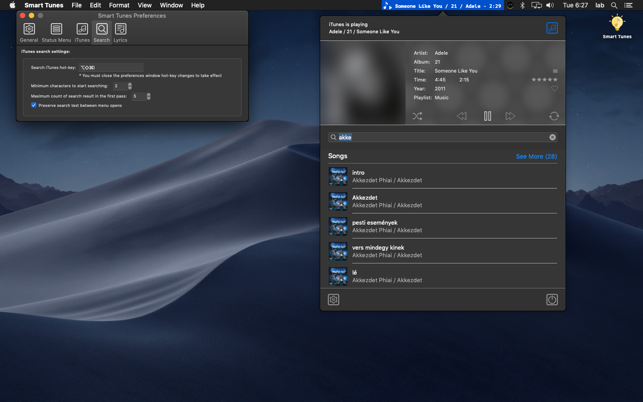
Task: Click the Search iTunes hot-key field
Action: (111, 67)
